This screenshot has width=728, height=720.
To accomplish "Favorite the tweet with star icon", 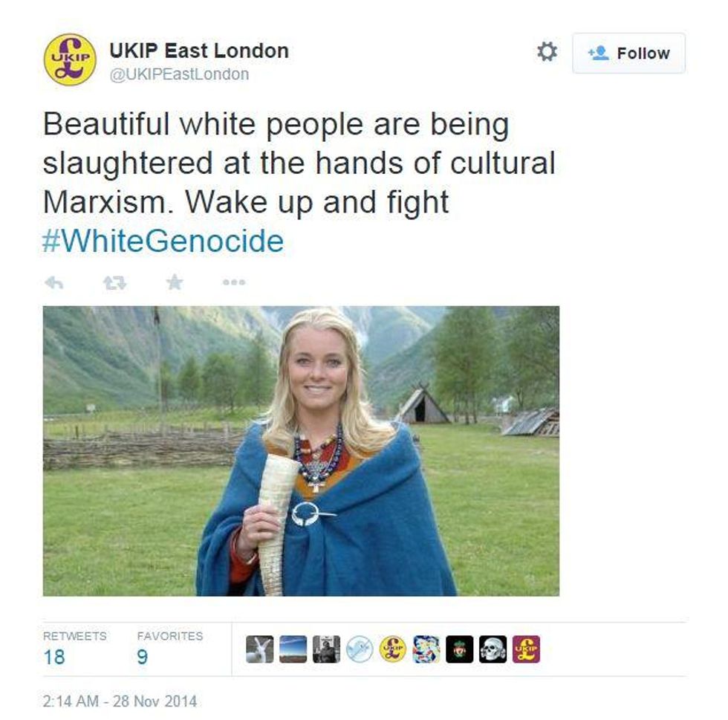I will pyautogui.click(x=175, y=282).
